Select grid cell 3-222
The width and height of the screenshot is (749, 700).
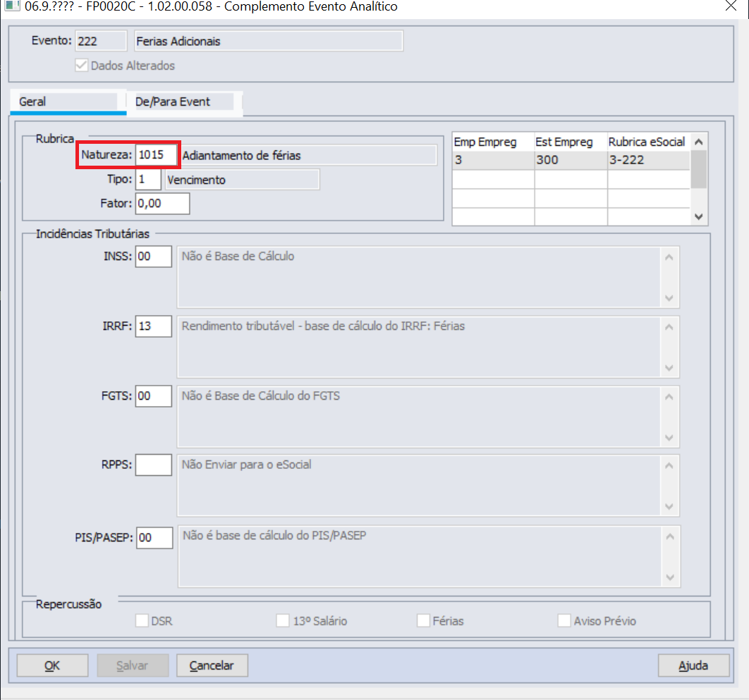coord(649,160)
